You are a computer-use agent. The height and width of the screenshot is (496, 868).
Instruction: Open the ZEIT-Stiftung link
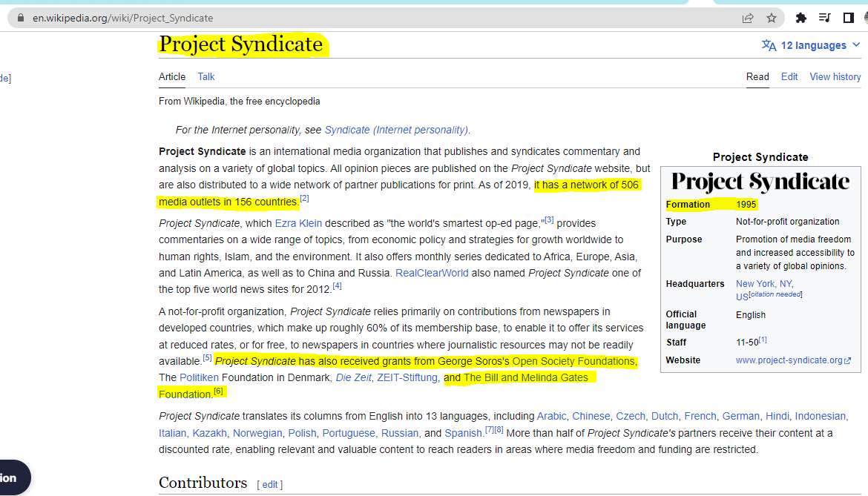click(x=407, y=377)
